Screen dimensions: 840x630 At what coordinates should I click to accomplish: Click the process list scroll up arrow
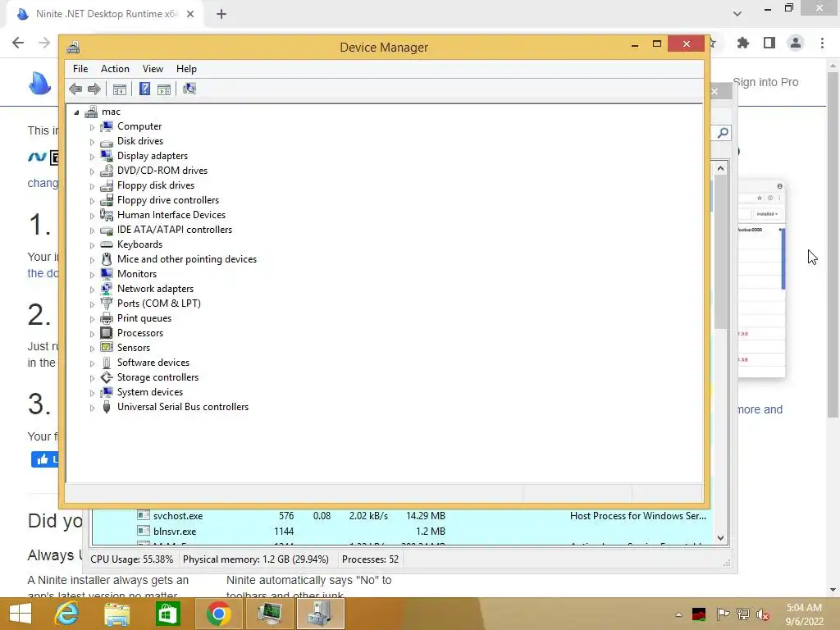coord(720,168)
